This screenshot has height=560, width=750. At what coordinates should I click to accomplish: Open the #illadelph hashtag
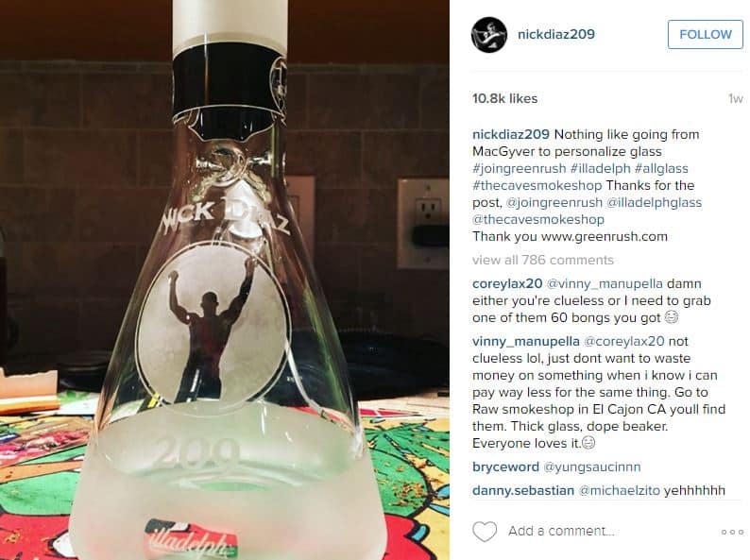click(x=601, y=168)
